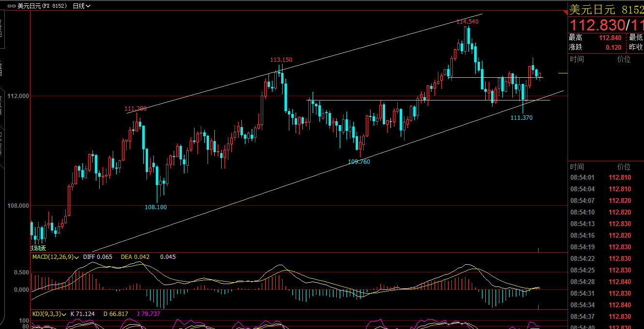The width and height of the screenshot is (644, 329).
Task: Click the 114.540 peak price label
Action: pos(467,22)
